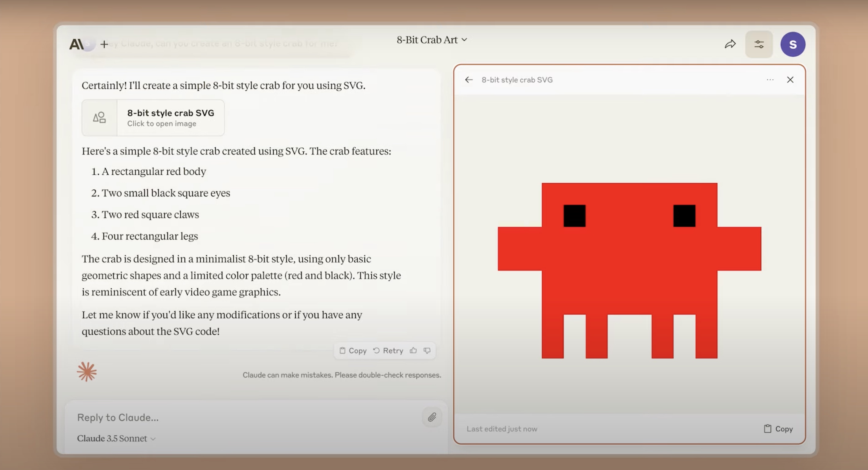868x470 pixels.
Task: Open artifact three-dots options menu
Action: (x=770, y=80)
